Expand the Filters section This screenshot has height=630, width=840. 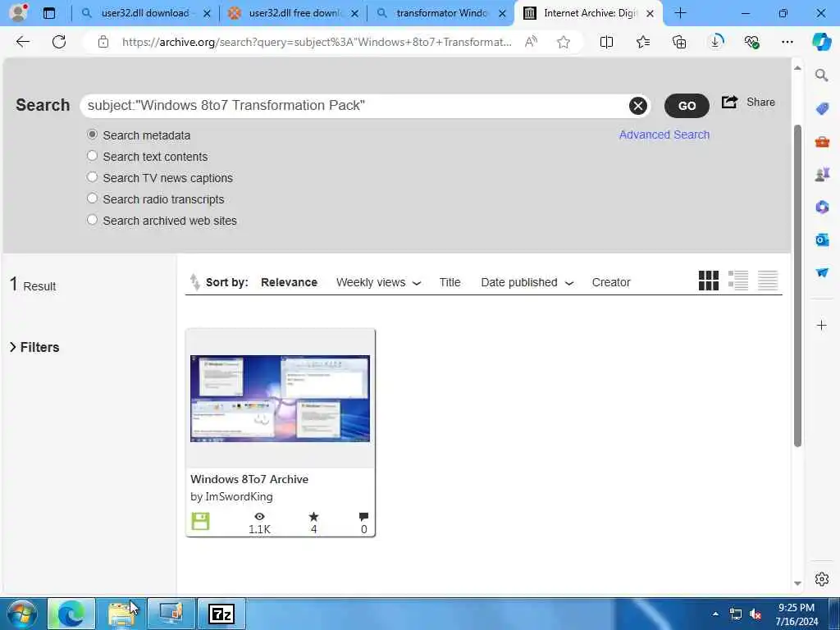(34, 347)
